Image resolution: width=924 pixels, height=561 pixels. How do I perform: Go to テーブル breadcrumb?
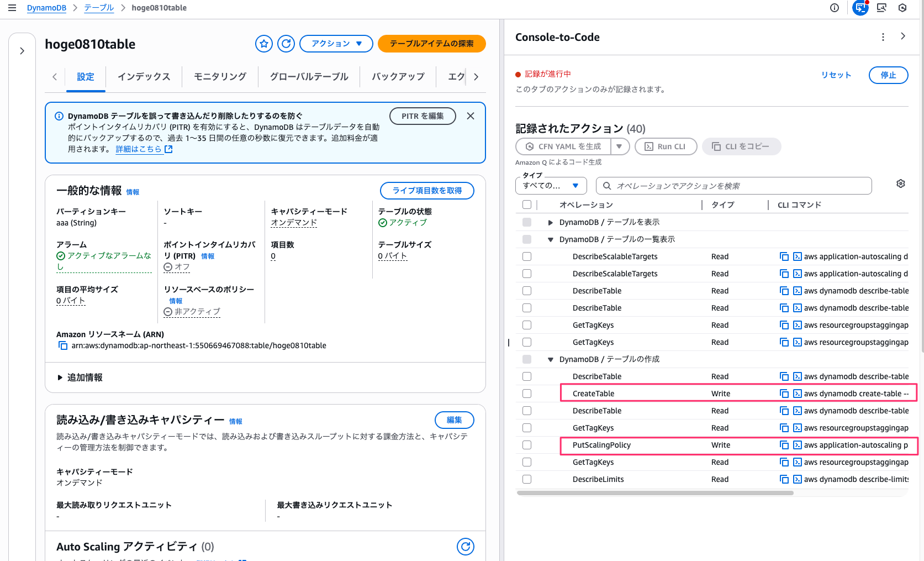99,8
